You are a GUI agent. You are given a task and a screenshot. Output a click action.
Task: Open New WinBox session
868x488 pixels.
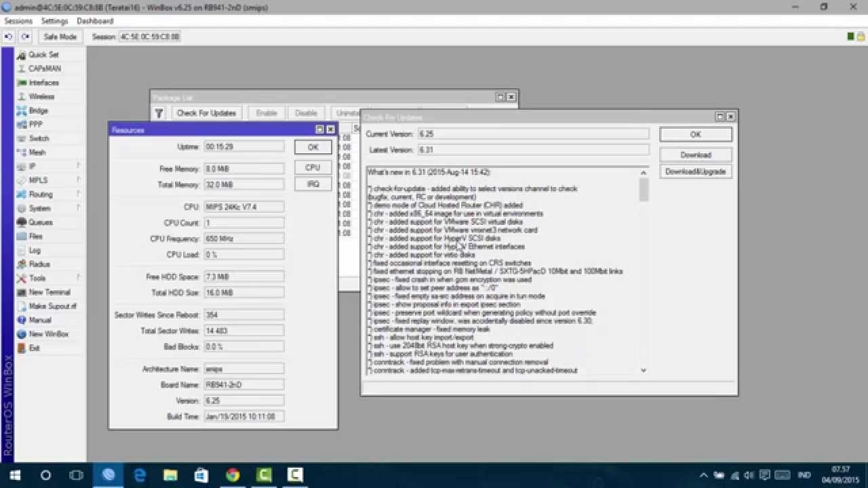[48, 334]
